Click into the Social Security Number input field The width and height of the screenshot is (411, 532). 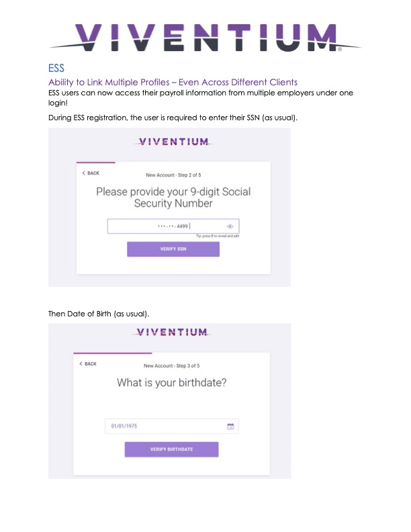coord(168,226)
